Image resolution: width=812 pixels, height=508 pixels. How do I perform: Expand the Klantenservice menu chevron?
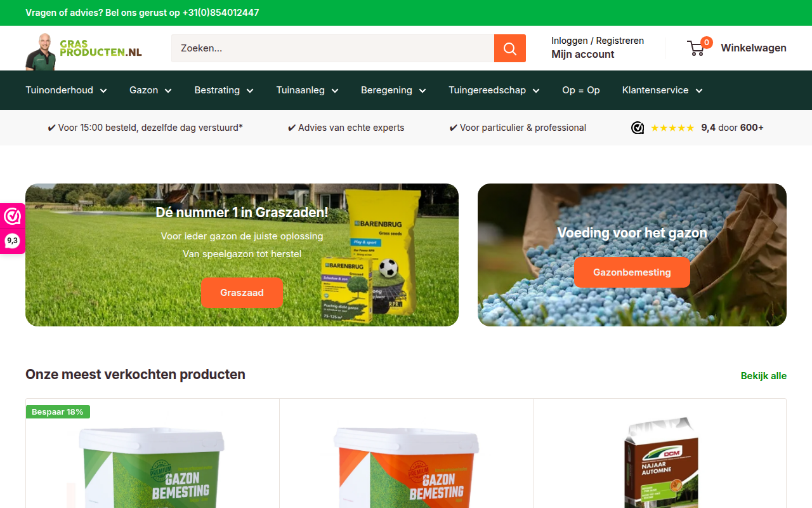(699, 91)
